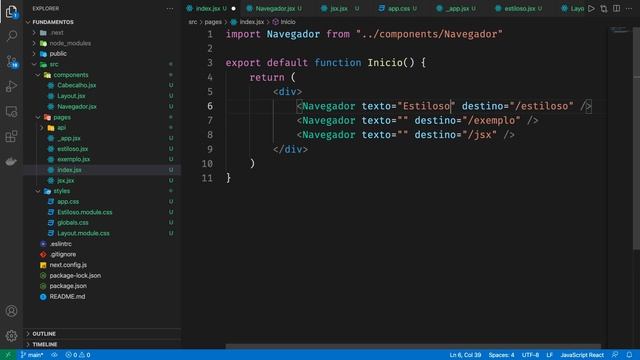Open Remote Explorer view icon
Screen dimensions: 640x360
pos(11,111)
